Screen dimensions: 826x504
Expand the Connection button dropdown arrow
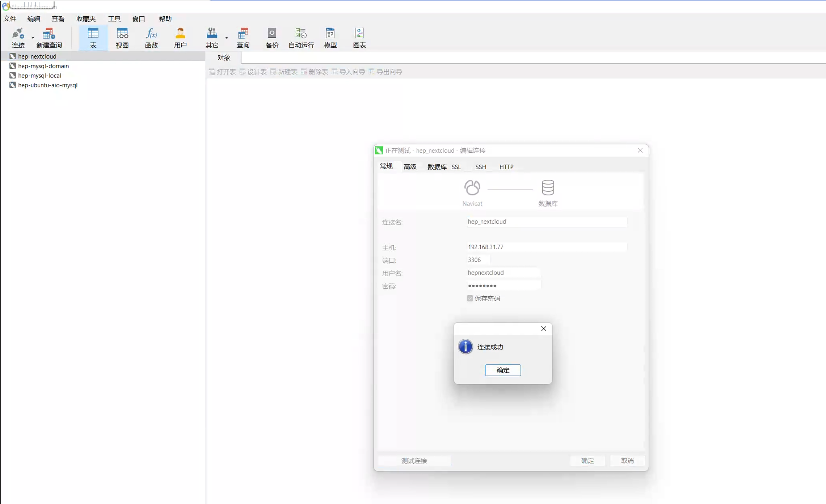tap(33, 38)
